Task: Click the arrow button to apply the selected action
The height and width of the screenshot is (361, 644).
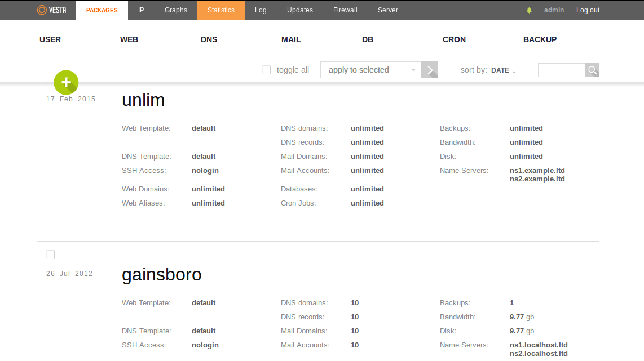Action: pos(430,70)
